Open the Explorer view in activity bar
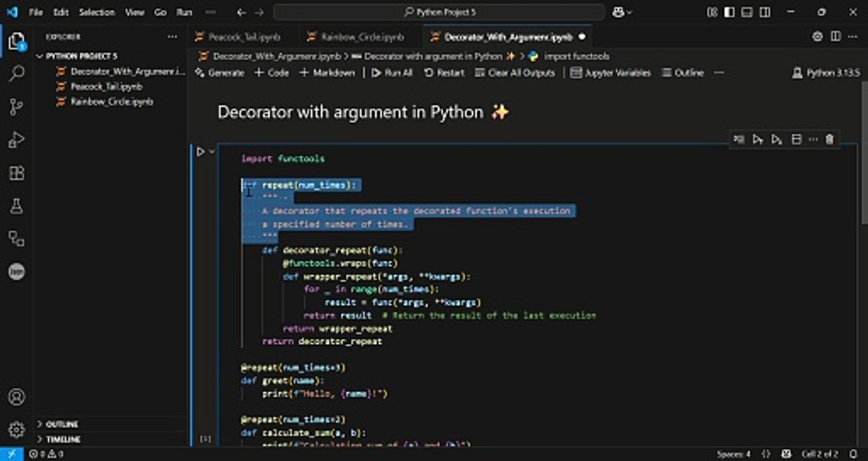Screen dimensions: 868x461 [17, 42]
